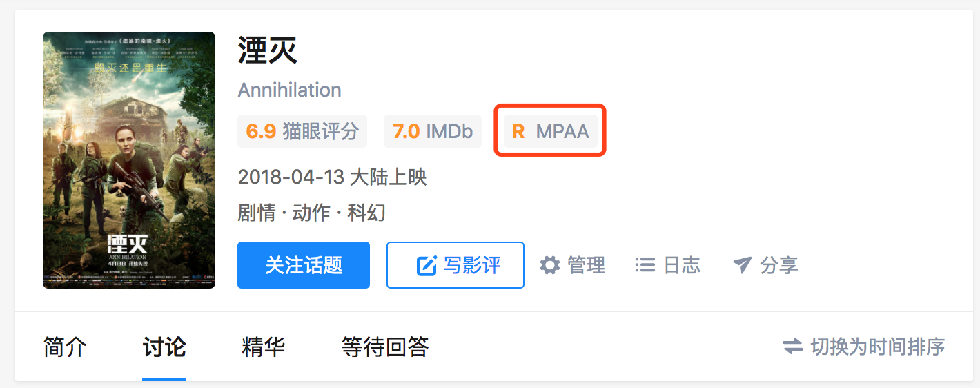The height and width of the screenshot is (388, 980).
Task: Click the release date 2018-04-13 大陆上映
Action: (x=333, y=177)
